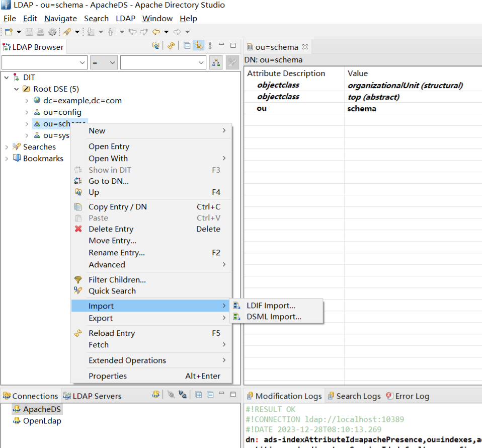Select LDIF Import... from the submenu
This screenshot has height=448, width=482.
tap(271, 306)
